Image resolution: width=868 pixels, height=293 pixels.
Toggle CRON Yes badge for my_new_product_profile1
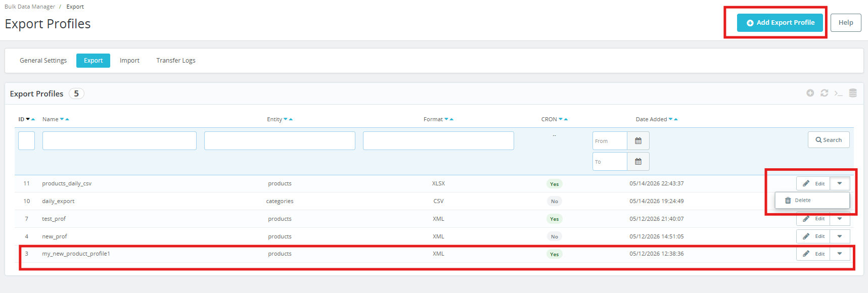554,254
